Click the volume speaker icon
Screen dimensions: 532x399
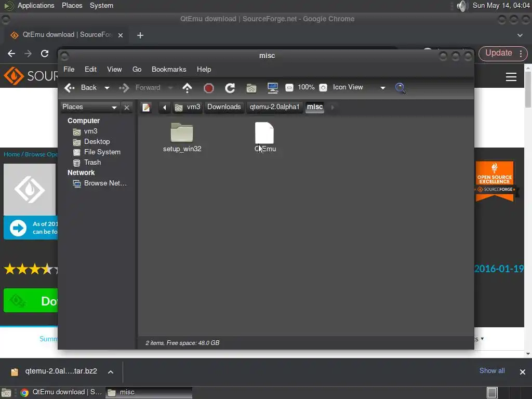tap(462, 6)
